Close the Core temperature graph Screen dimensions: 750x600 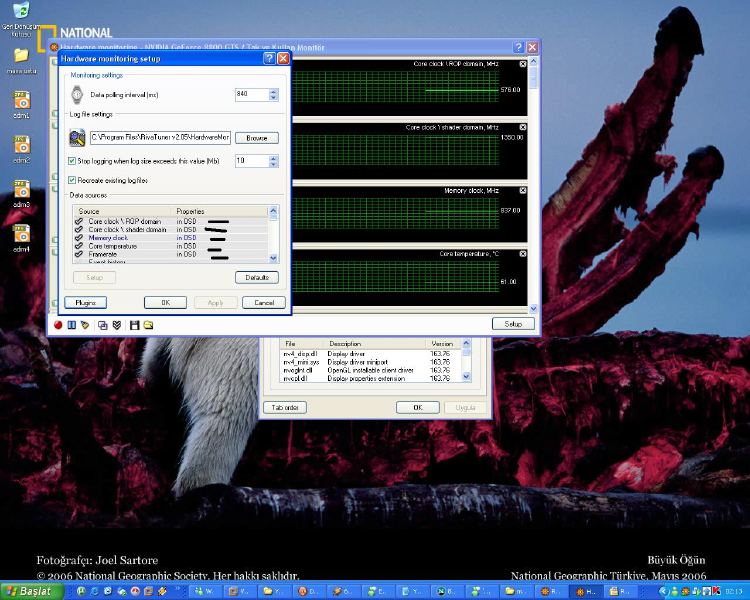(x=523, y=254)
